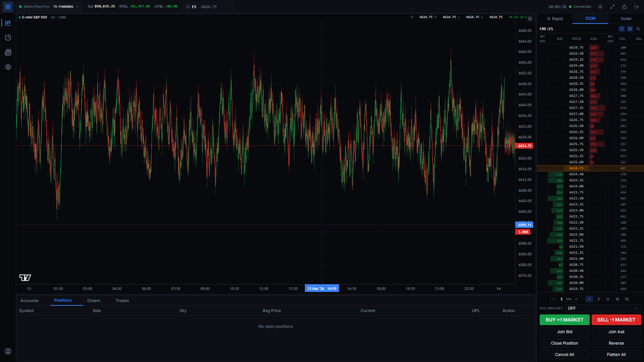Click the 6627.25 price row in DOM
644x362 pixels.
pyautogui.click(x=590, y=108)
